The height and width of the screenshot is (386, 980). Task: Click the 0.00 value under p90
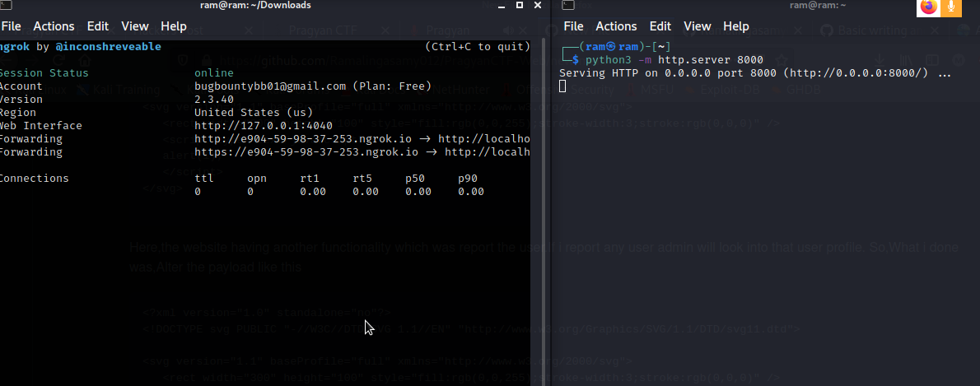(470, 191)
